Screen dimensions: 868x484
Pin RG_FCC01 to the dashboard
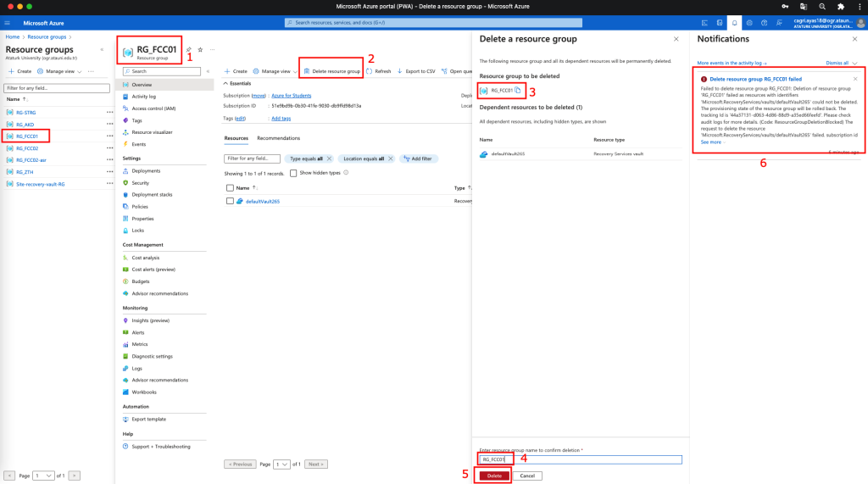(x=189, y=50)
